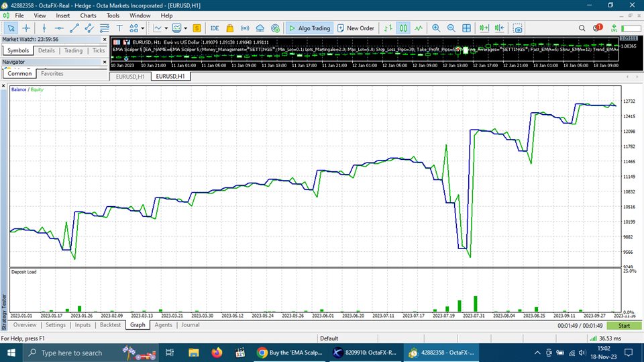Click the add subscription globe icon
Viewport: 644px width, 362px height.
[275, 28]
